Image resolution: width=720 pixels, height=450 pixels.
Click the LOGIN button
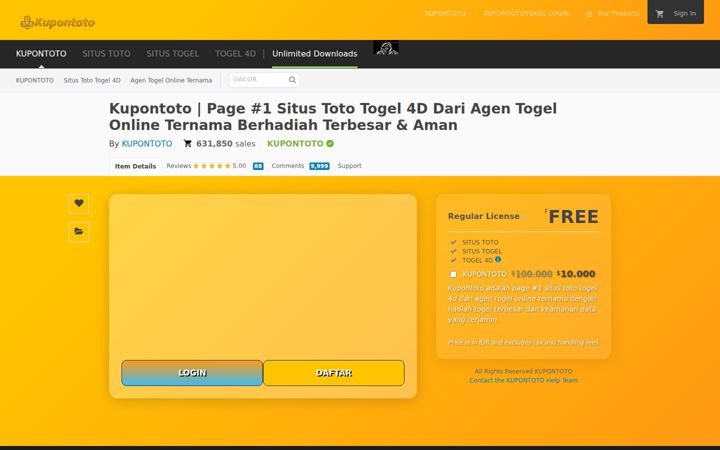192,373
